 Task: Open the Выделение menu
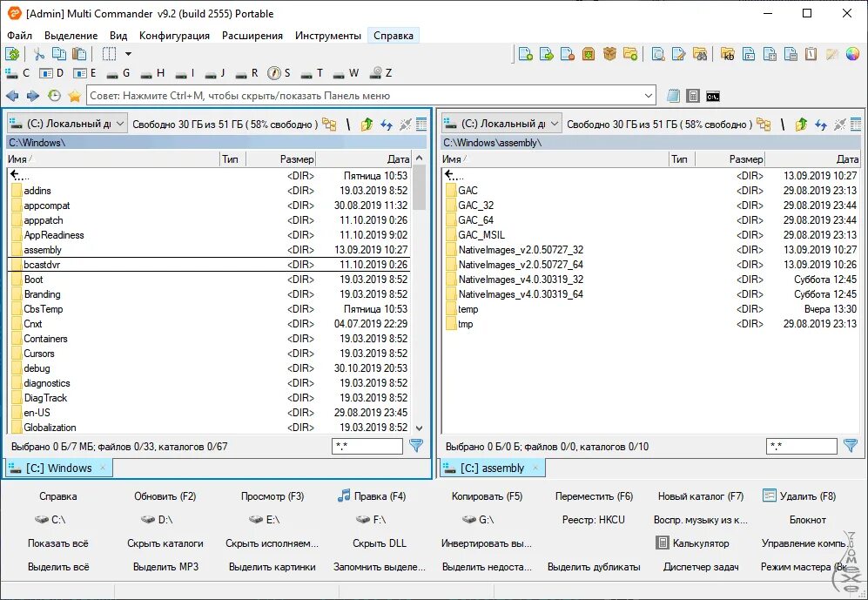pos(71,36)
